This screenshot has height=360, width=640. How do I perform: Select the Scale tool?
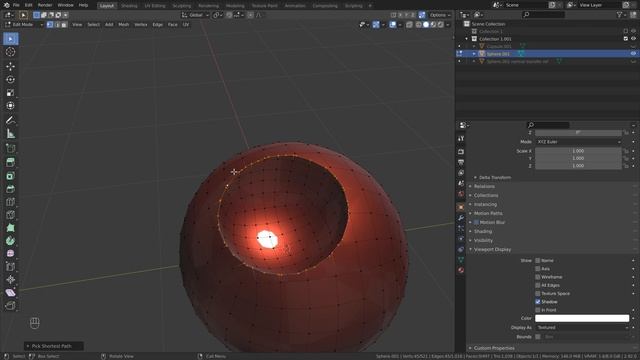[11, 93]
